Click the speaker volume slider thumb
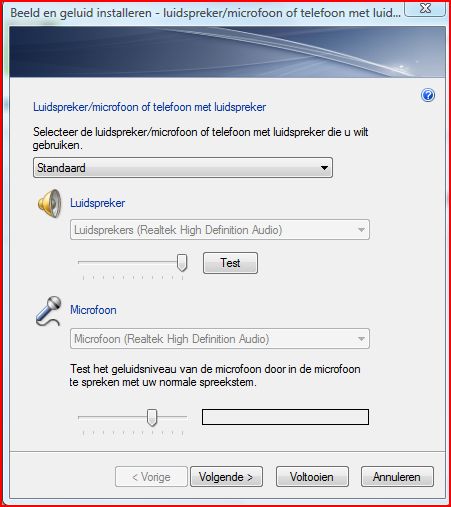This screenshot has height=507, width=451. click(x=182, y=263)
